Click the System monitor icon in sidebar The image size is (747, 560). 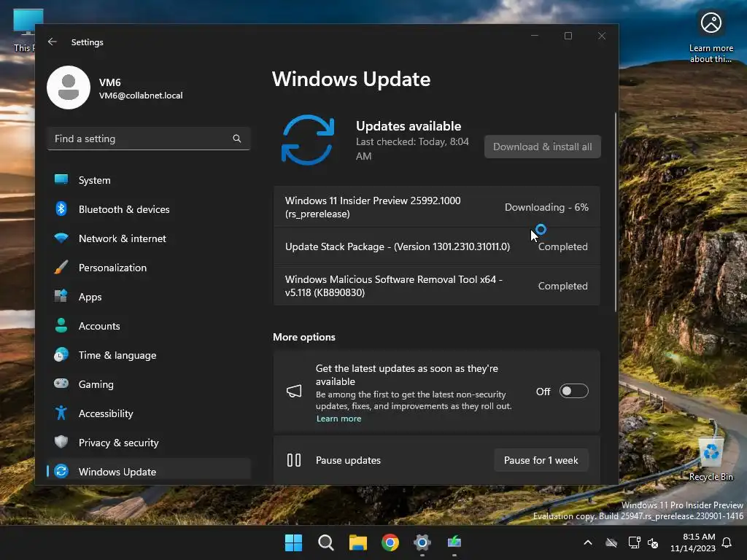[61, 180]
